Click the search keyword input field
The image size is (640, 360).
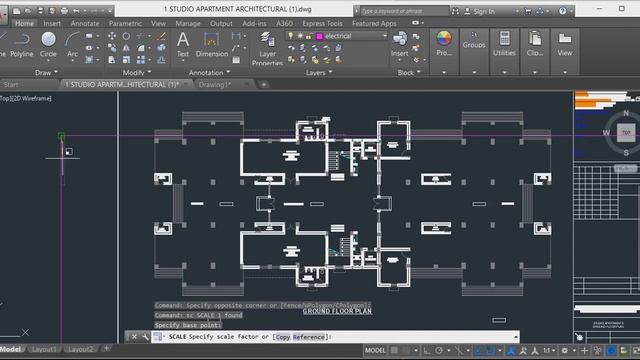pyautogui.click(x=403, y=11)
